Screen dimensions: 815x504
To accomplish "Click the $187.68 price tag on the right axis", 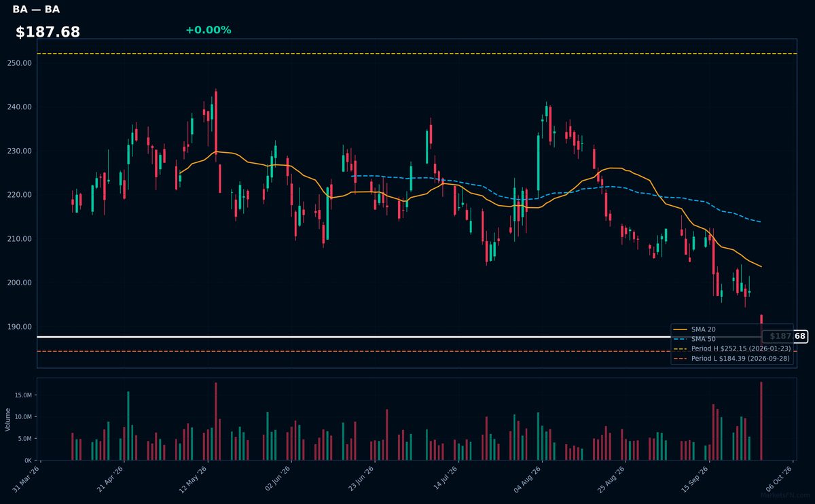I will click(784, 336).
